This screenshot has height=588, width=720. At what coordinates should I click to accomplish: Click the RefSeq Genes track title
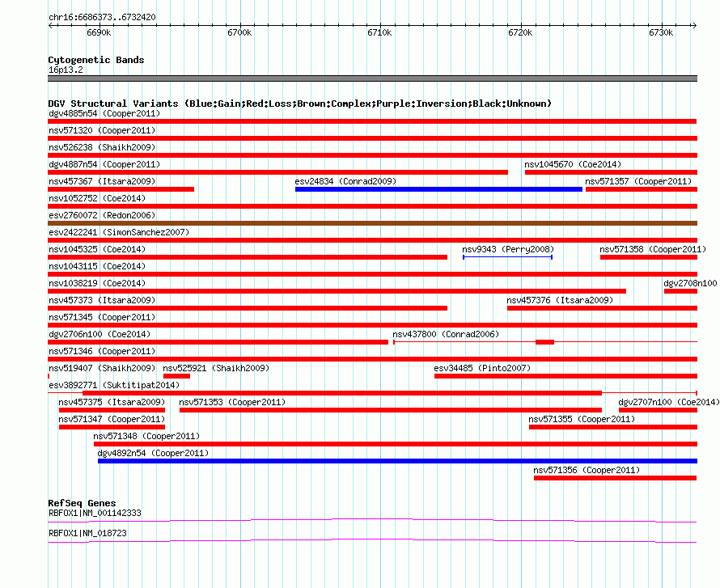click(x=82, y=503)
